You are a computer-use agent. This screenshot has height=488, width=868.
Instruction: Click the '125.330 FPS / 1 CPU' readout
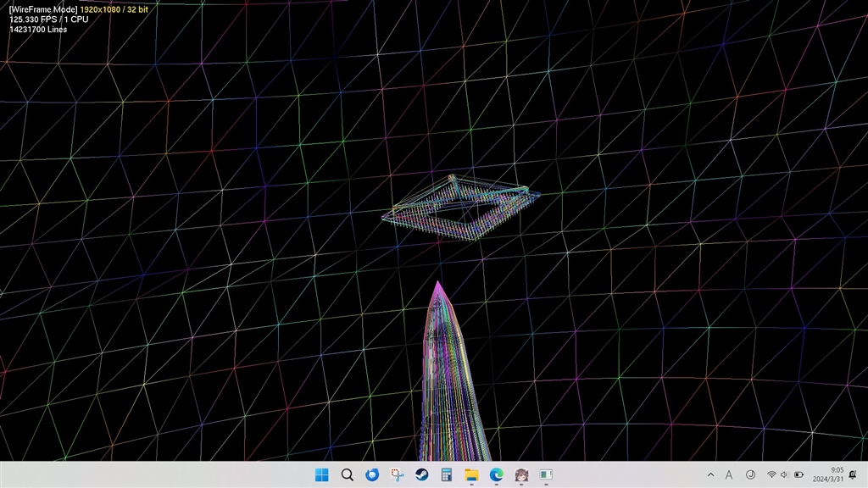(x=48, y=19)
